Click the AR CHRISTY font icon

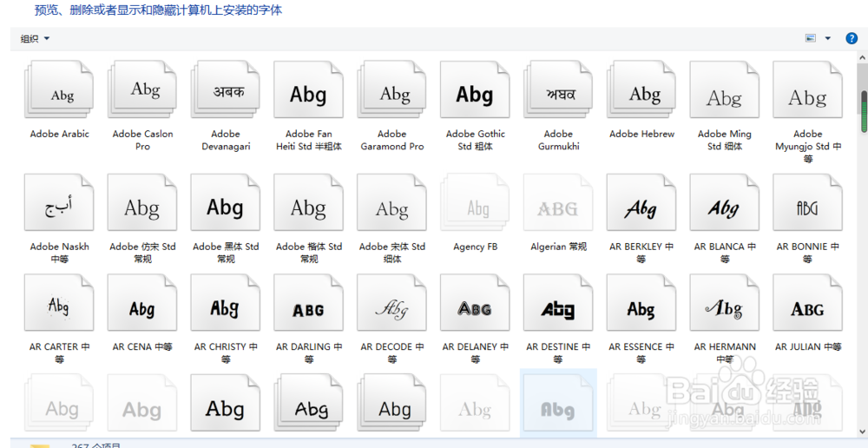click(226, 303)
